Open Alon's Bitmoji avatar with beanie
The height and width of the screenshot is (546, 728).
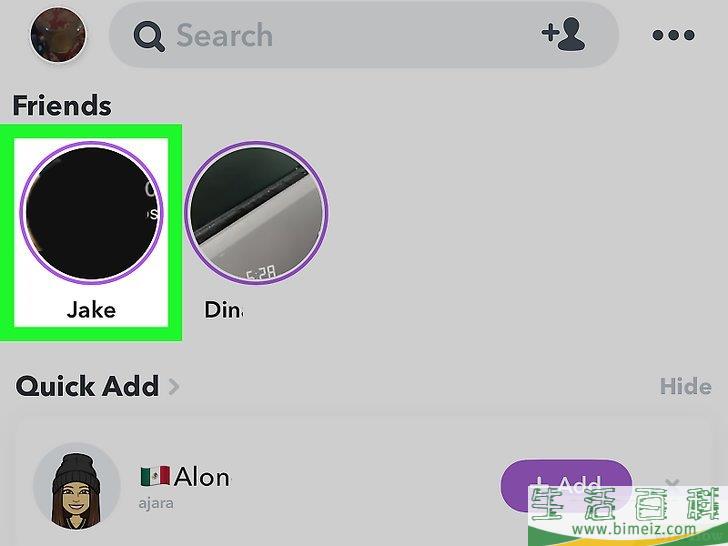point(77,487)
